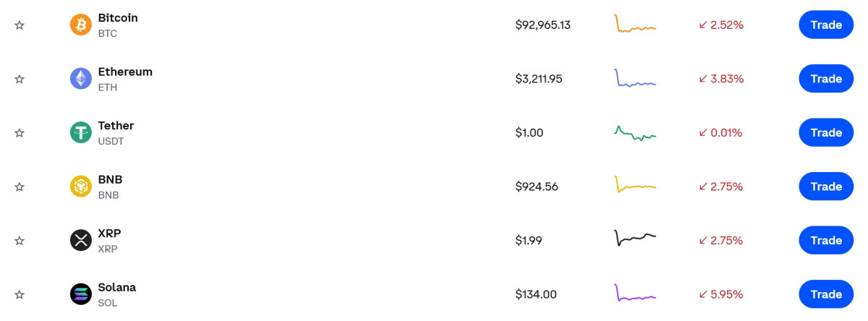This screenshot has width=868, height=321.
Task: Click the black XRP logo icon
Action: point(80,241)
